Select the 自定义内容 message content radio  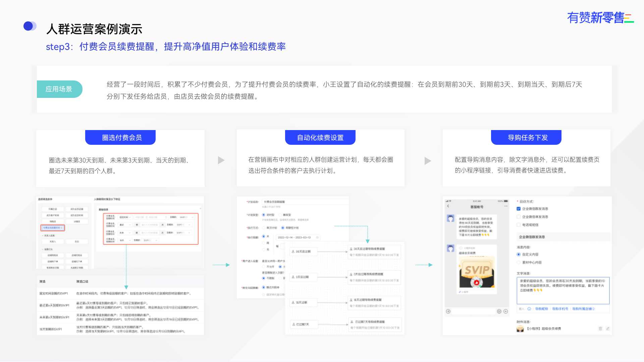click(x=519, y=254)
